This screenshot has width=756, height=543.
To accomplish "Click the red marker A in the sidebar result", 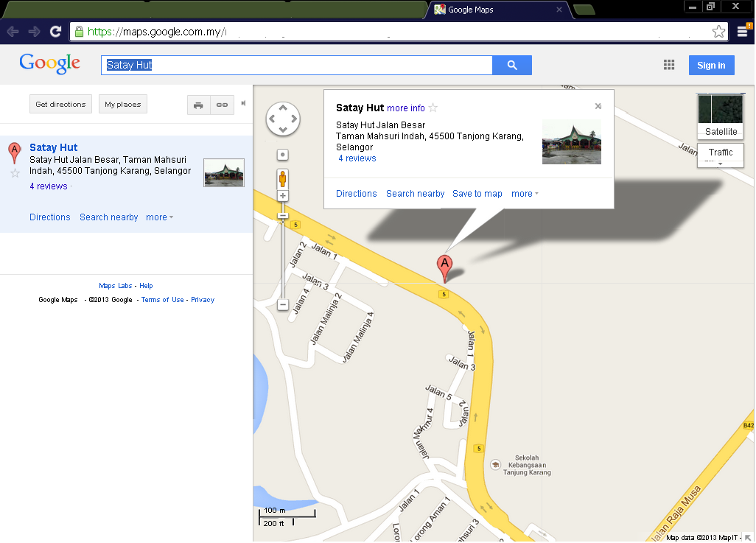I will [x=15, y=153].
